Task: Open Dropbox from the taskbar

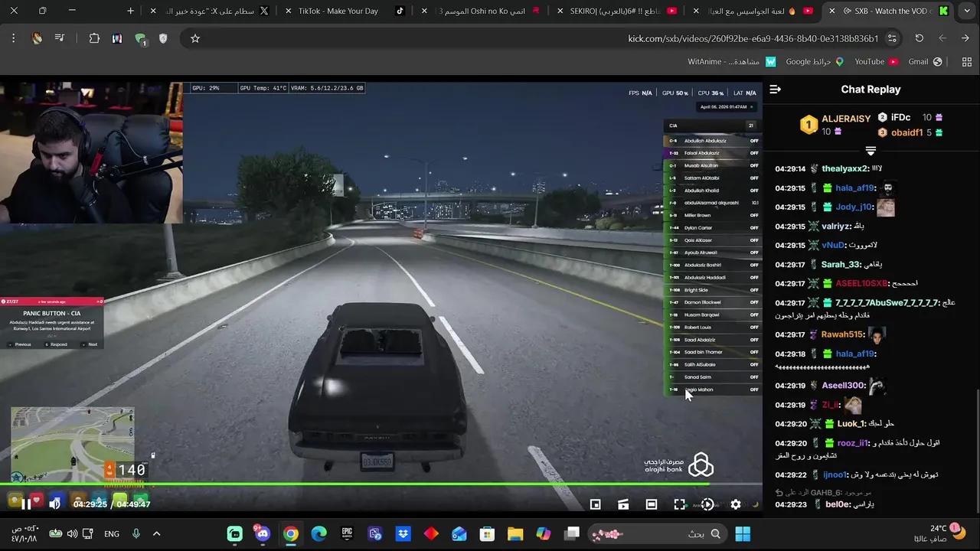Action: [x=403, y=533]
